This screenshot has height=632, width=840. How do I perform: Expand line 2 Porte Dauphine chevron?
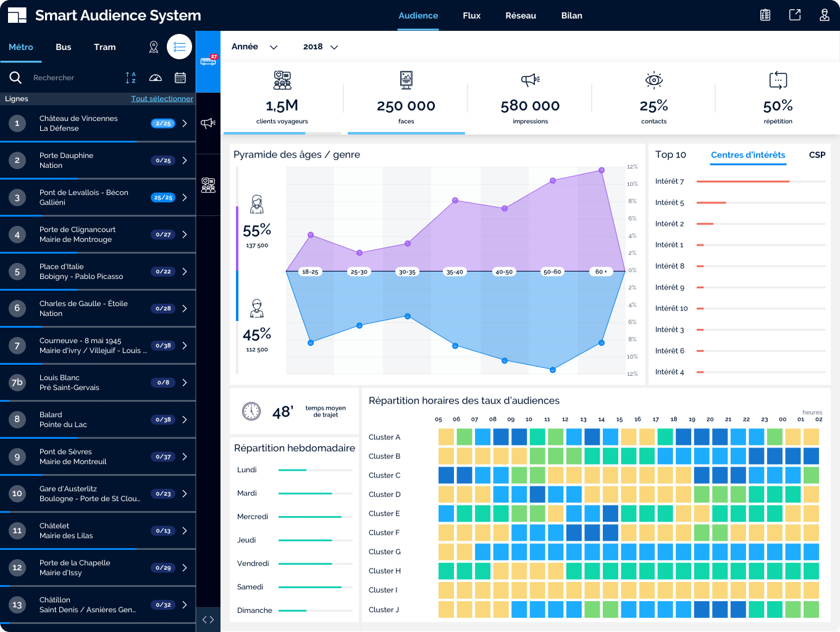pyautogui.click(x=185, y=160)
